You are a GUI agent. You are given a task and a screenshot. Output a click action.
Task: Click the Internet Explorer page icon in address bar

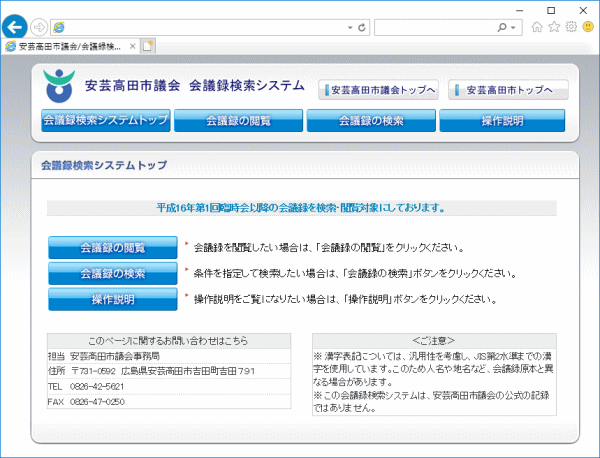pyautogui.click(x=59, y=27)
